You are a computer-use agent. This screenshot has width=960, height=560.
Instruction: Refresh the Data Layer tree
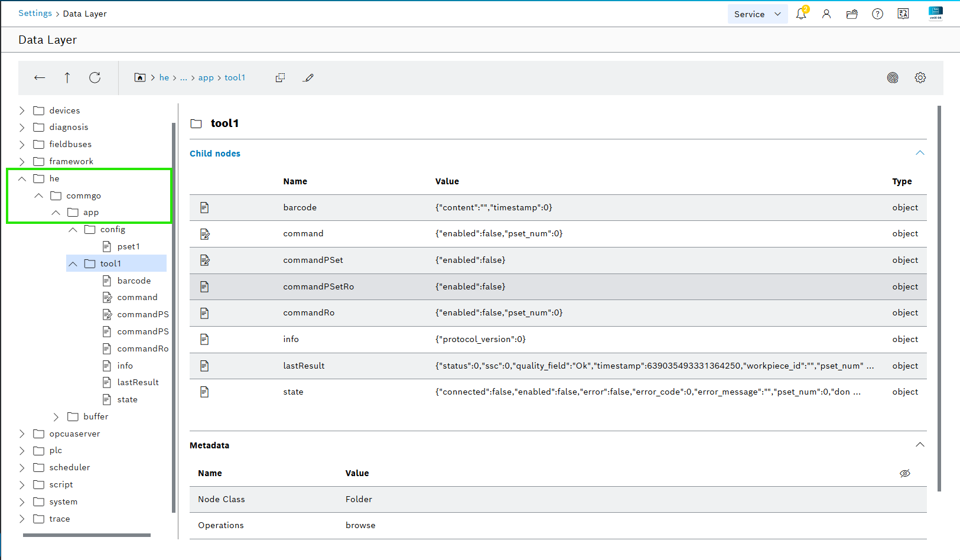(95, 77)
